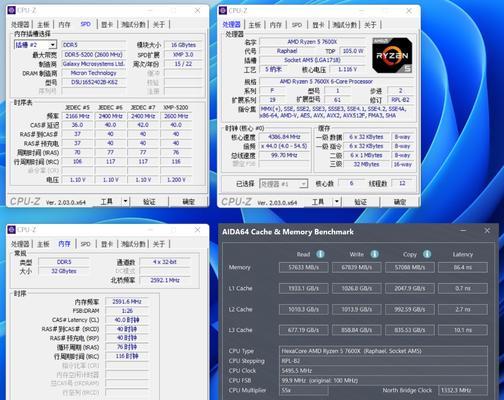The width and height of the screenshot is (504, 400).
Task: Click the memory Write result 67839 MB/s
Action: pyautogui.click(x=356, y=267)
